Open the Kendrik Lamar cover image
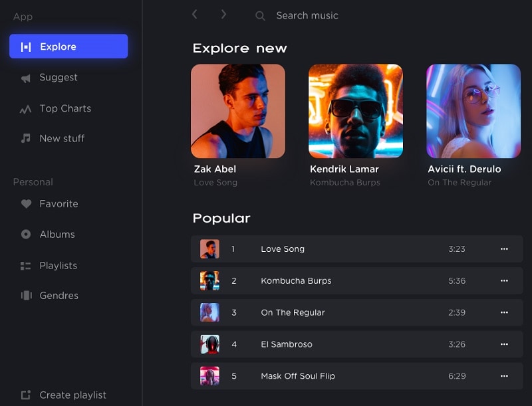This screenshot has width=532, height=406. click(x=356, y=111)
